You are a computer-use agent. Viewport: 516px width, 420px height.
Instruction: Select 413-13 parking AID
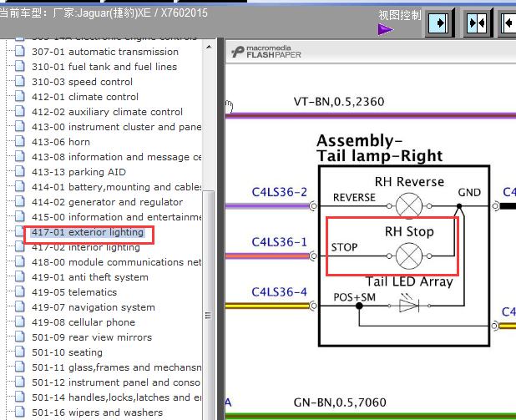pyautogui.click(x=78, y=172)
